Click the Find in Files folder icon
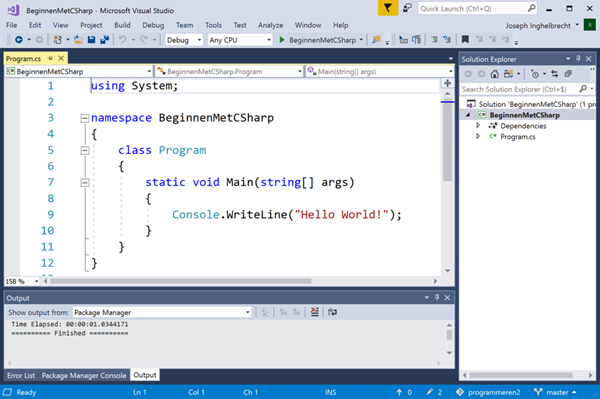The height and width of the screenshot is (399, 600). coord(376,39)
